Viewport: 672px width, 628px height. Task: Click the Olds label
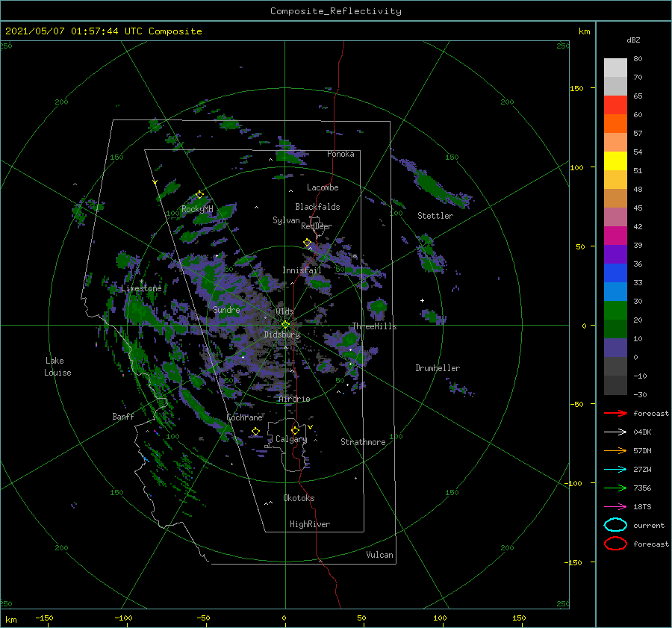click(x=284, y=311)
